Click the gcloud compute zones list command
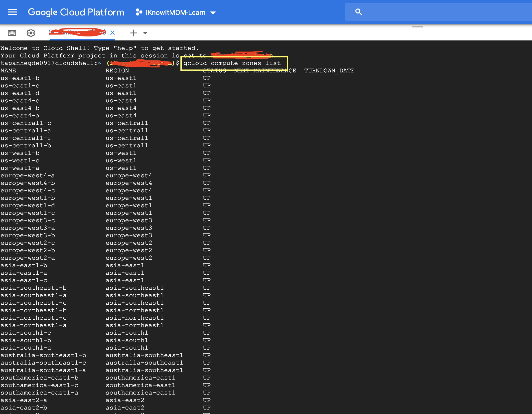This screenshot has width=532, height=414. point(232,63)
